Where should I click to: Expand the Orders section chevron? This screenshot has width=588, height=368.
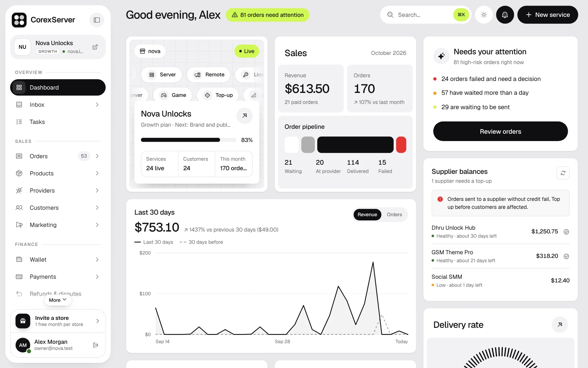[97, 156]
